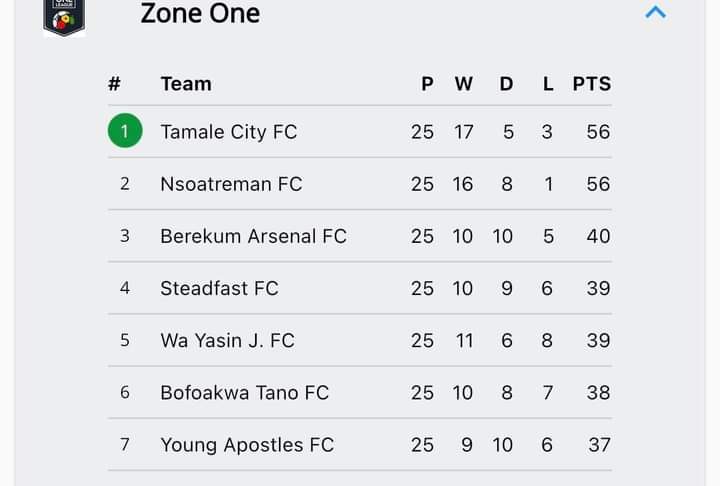Collapse the Zone One section chevron
Screen dimensions: 720x486
tap(655, 12)
